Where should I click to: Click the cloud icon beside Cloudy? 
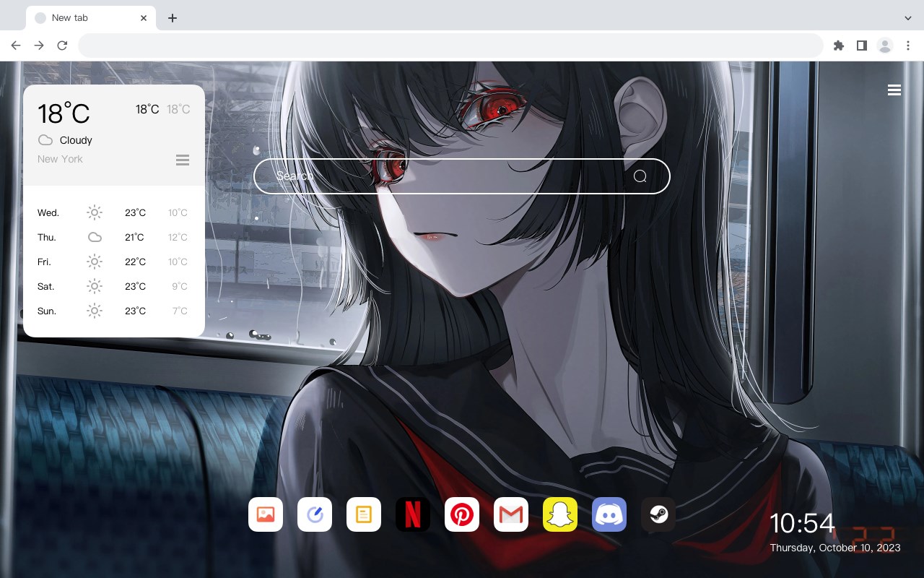click(45, 140)
